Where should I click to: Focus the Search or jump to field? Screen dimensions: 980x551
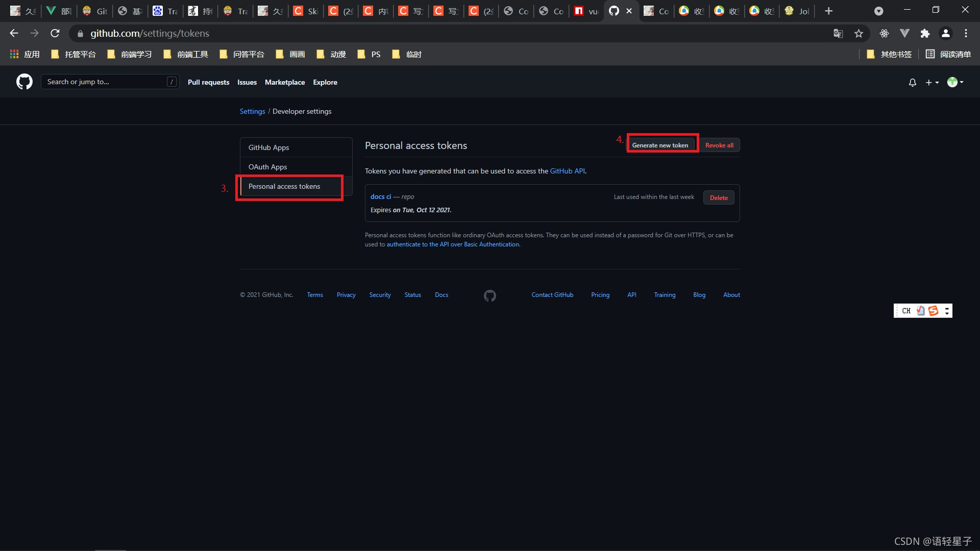coord(105,82)
